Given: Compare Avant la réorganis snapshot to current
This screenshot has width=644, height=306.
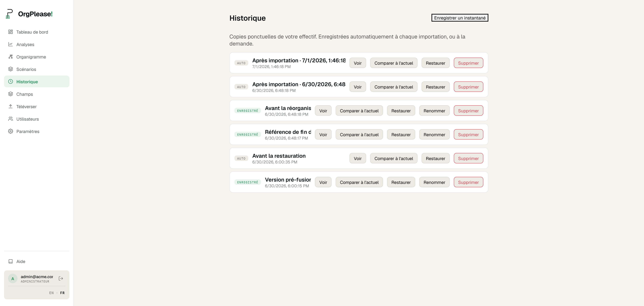Looking at the screenshot, I should tap(359, 111).
